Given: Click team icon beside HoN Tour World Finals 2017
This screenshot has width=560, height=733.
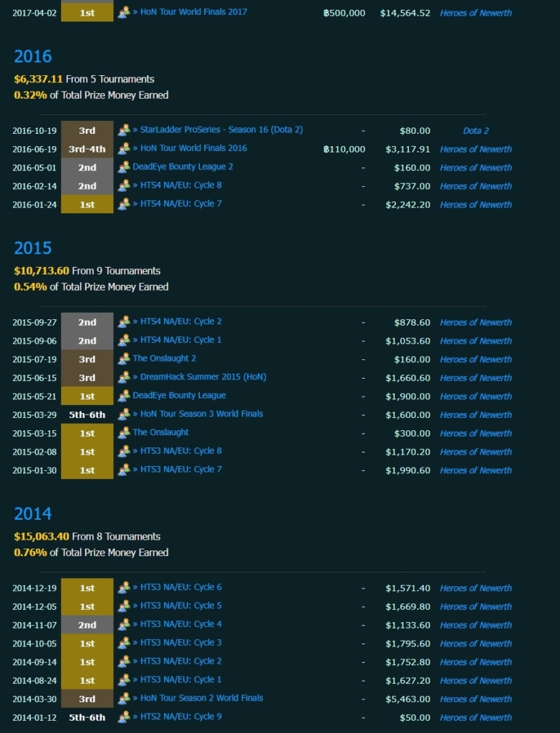Looking at the screenshot, I should pos(123,13).
